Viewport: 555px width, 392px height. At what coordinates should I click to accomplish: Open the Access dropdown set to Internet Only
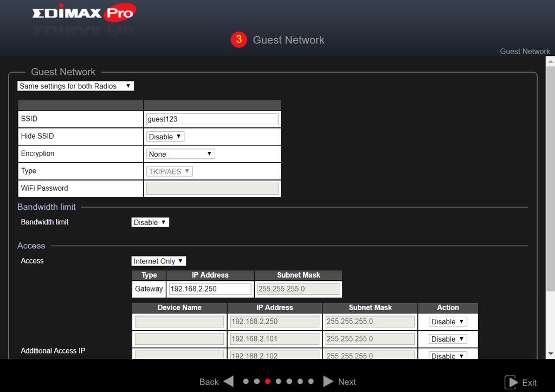(x=159, y=261)
